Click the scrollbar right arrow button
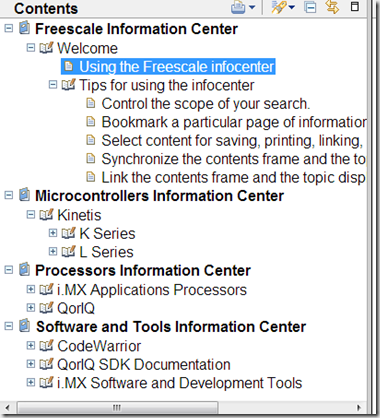This screenshot has height=418, width=380. tap(359, 408)
